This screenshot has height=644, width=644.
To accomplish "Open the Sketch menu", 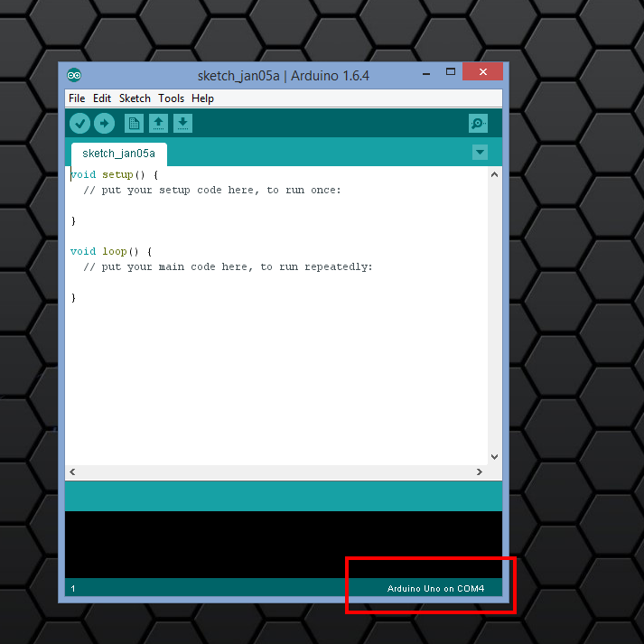I will [x=135, y=98].
